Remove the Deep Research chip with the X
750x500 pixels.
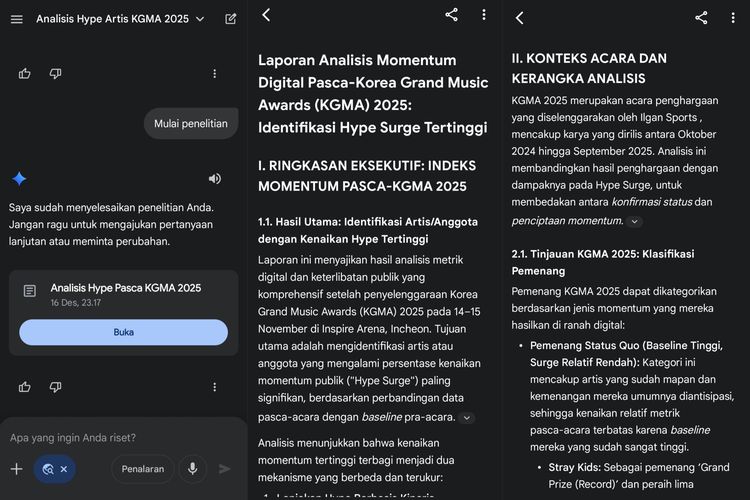[x=64, y=469]
